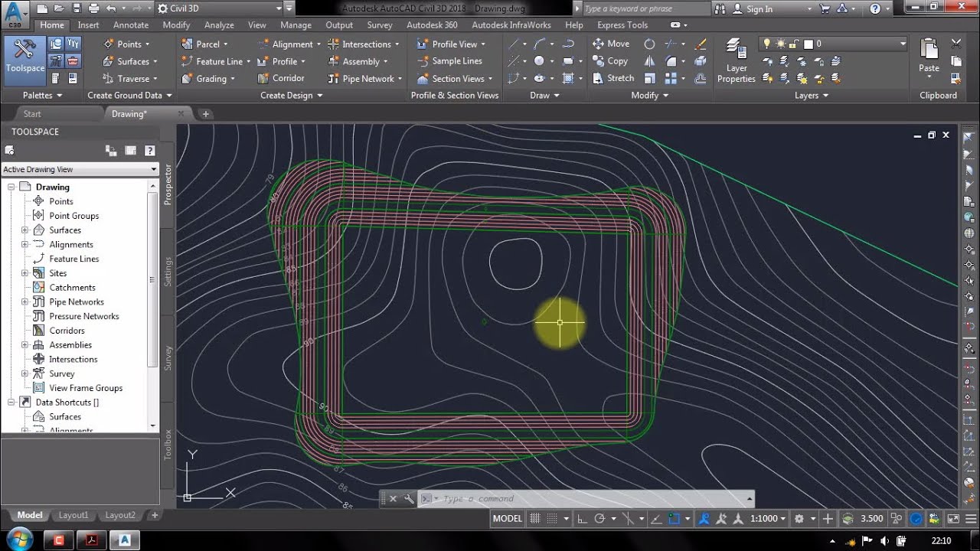Screen dimensions: 980x551
Task: Switch to the Layout1 tab
Action: (x=73, y=516)
